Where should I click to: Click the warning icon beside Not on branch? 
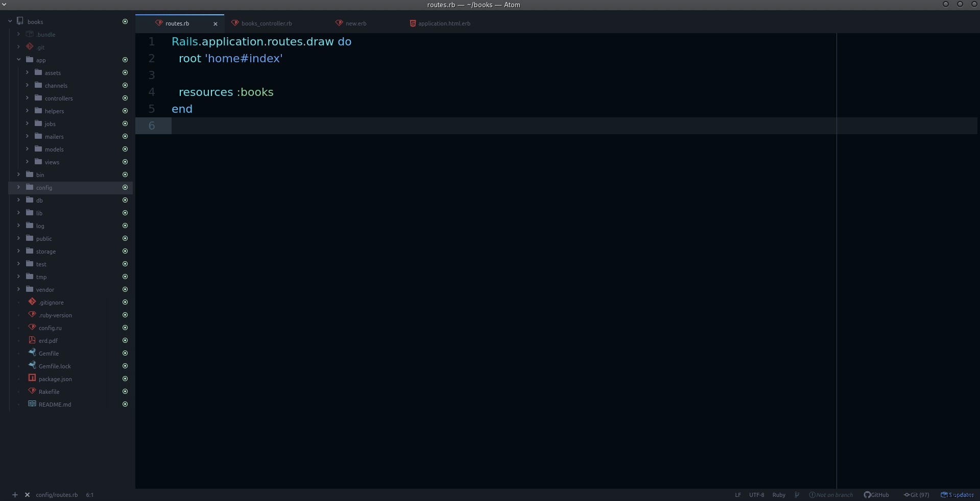(x=812, y=495)
